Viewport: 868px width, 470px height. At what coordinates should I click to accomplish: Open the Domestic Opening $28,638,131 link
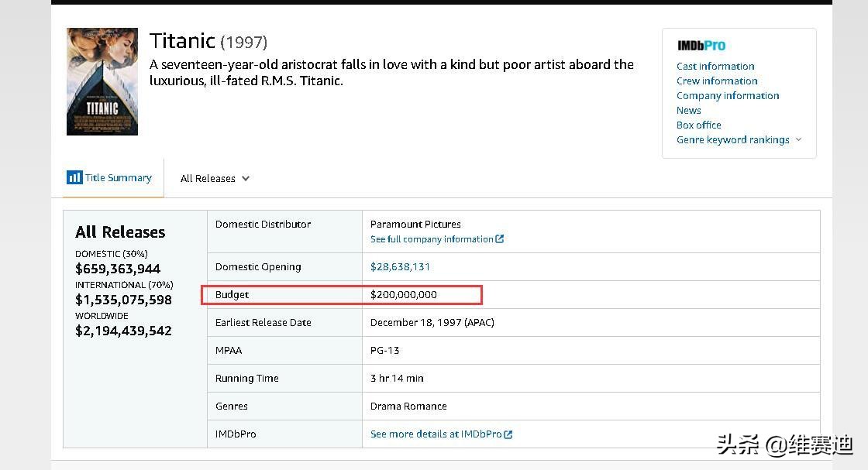(x=400, y=266)
